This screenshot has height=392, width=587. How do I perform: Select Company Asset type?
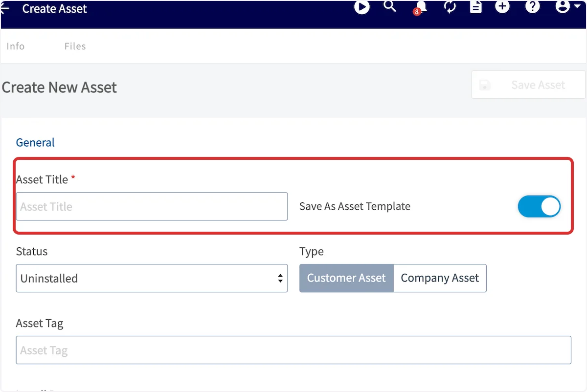coord(440,278)
